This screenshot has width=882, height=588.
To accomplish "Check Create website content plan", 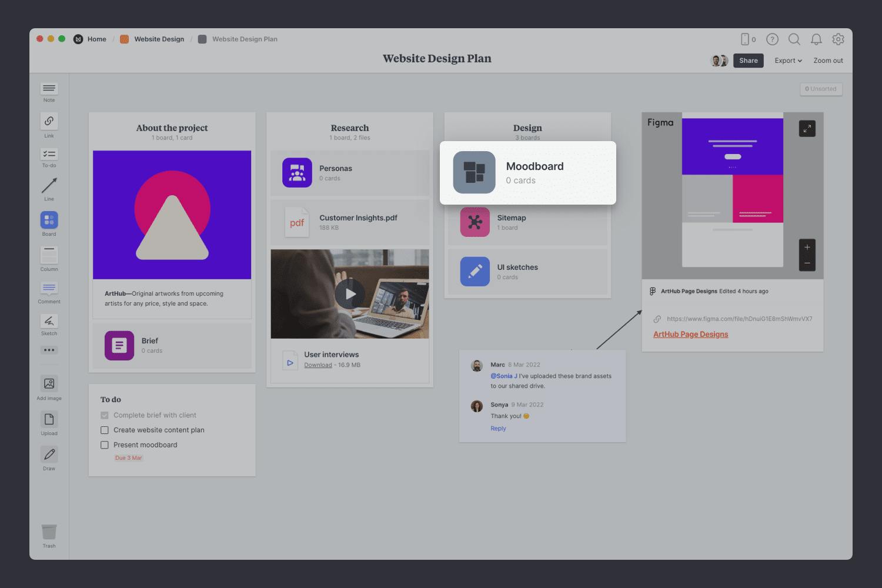I will click(105, 430).
